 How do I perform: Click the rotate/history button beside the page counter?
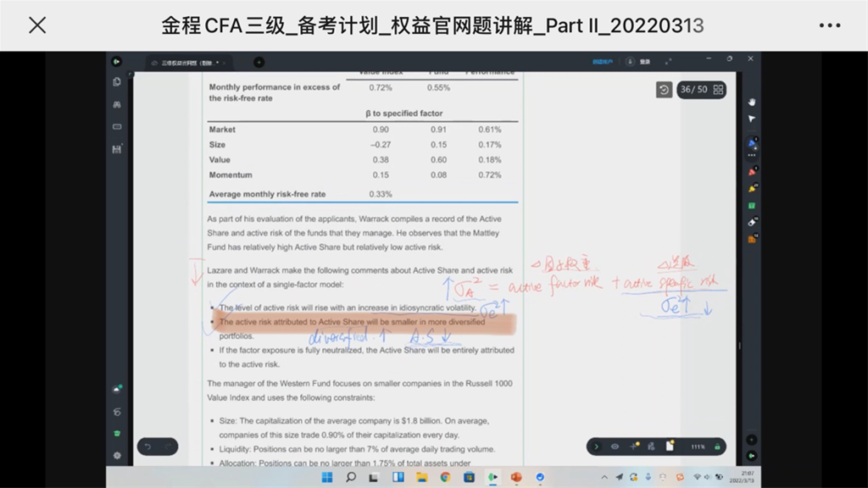point(664,90)
